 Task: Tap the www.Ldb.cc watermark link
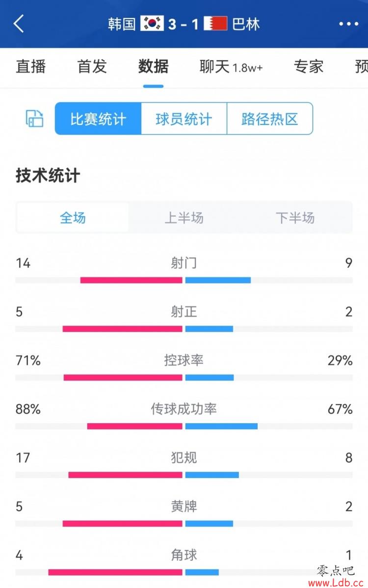(x=336, y=583)
